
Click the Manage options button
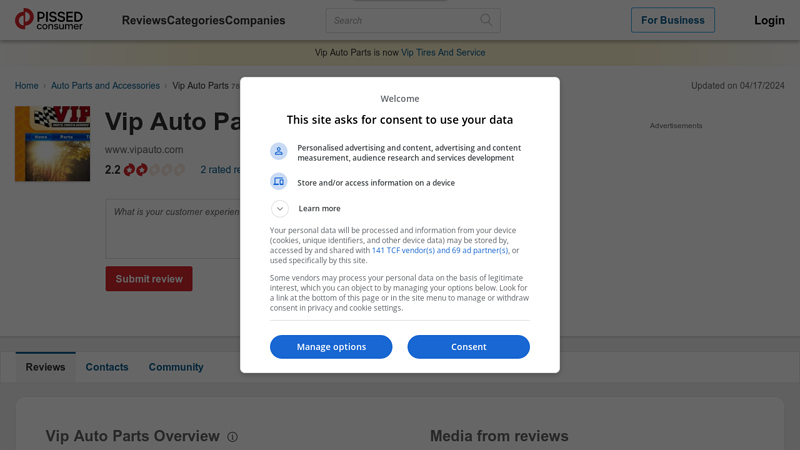click(x=331, y=347)
